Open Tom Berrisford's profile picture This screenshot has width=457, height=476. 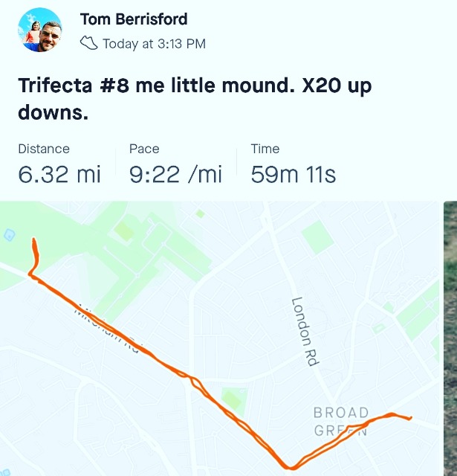(x=39, y=30)
